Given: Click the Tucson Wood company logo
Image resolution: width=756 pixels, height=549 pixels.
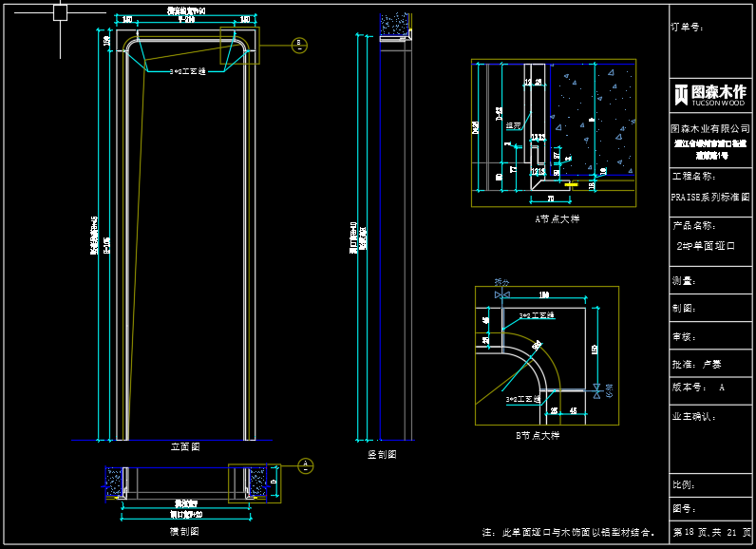Looking at the screenshot, I should click(709, 94).
